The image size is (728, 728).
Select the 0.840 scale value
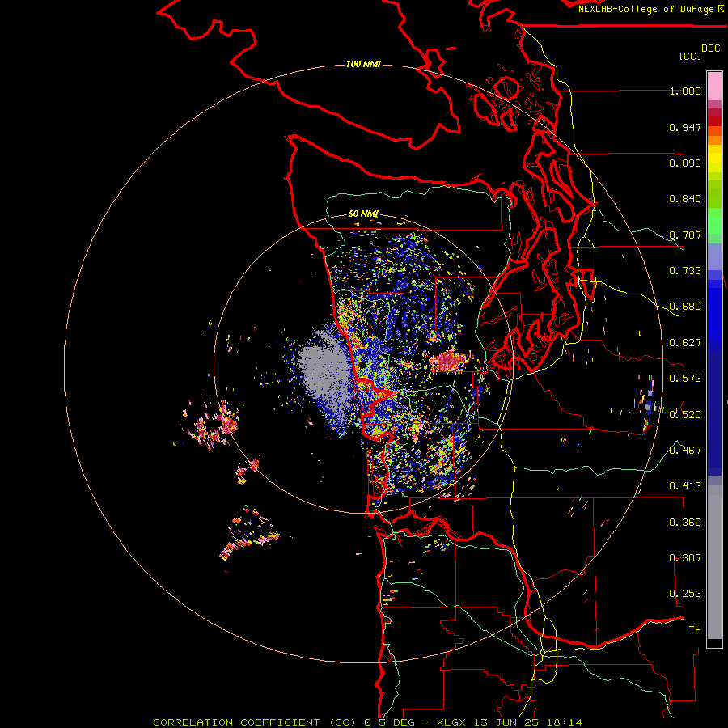pos(685,199)
